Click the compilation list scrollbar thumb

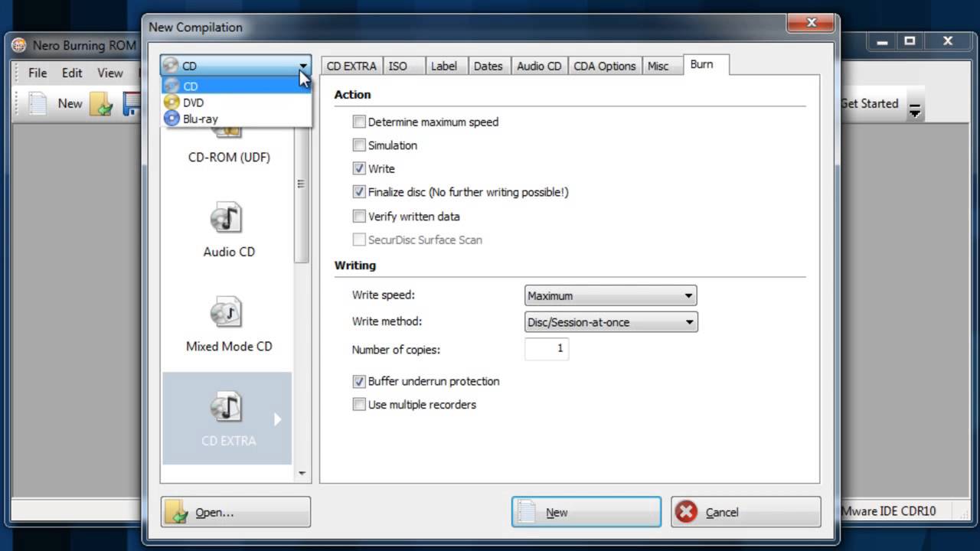click(302, 184)
